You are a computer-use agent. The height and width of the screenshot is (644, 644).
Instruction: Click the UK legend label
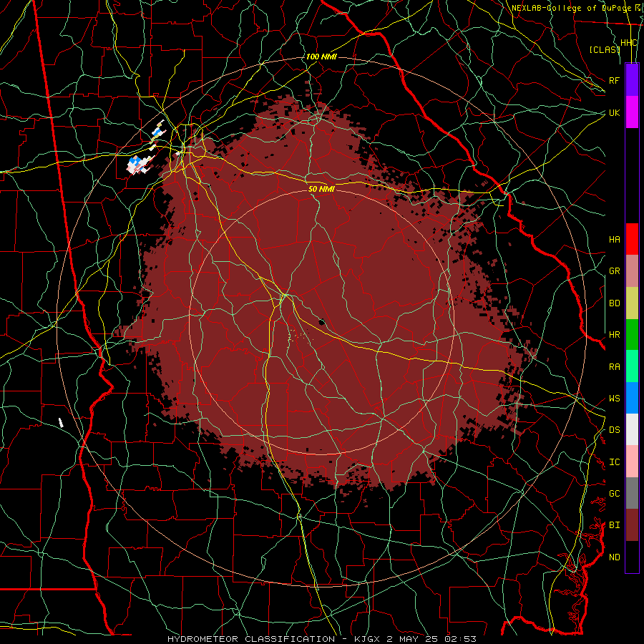point(614,112)
